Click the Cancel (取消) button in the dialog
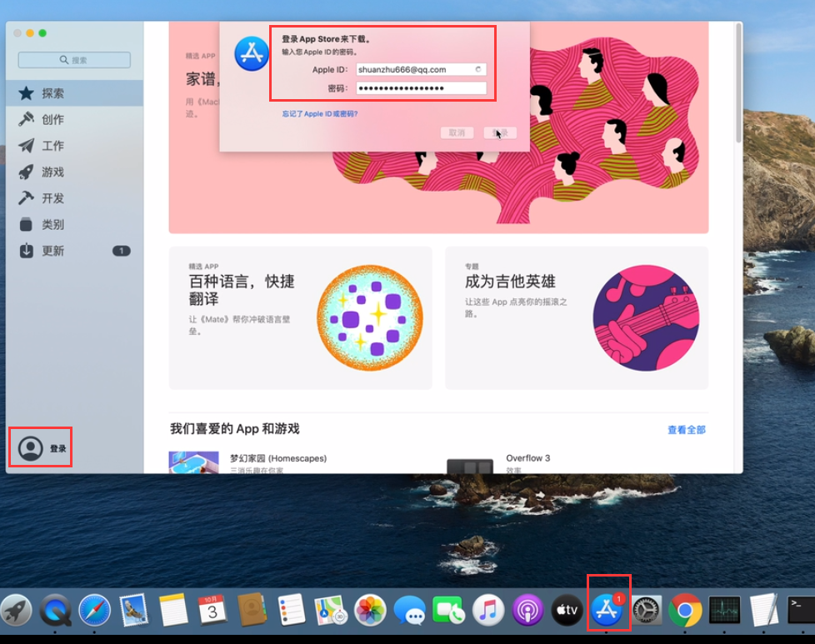Screen dimensions: 815x644 tap(457, 133)
